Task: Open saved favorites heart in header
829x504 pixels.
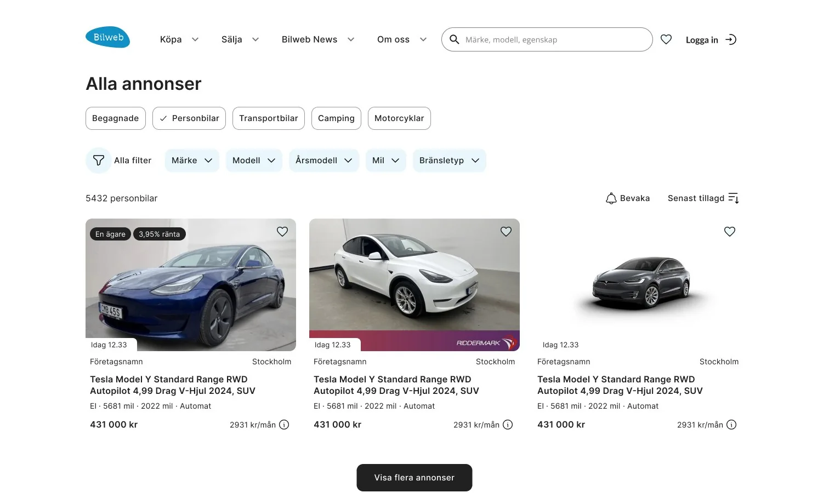Action: coord(666,39)
